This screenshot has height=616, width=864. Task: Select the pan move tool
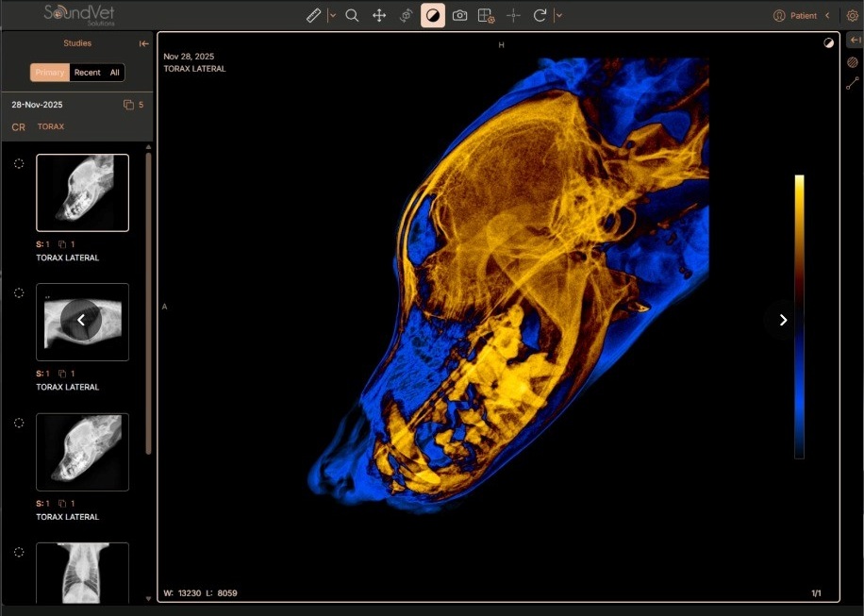tap(379, 15)
